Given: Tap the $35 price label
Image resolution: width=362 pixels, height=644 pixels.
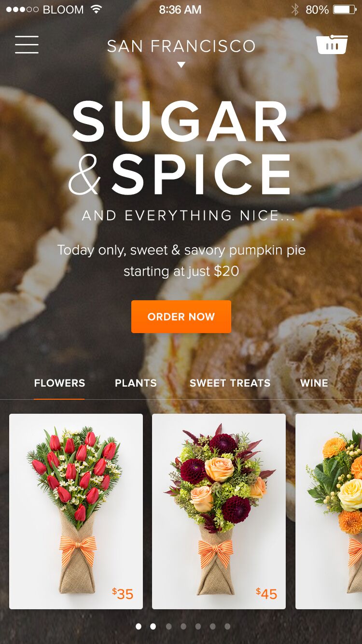Looking at the screenshot, I should pyautogui.click(x=123, y=594).
